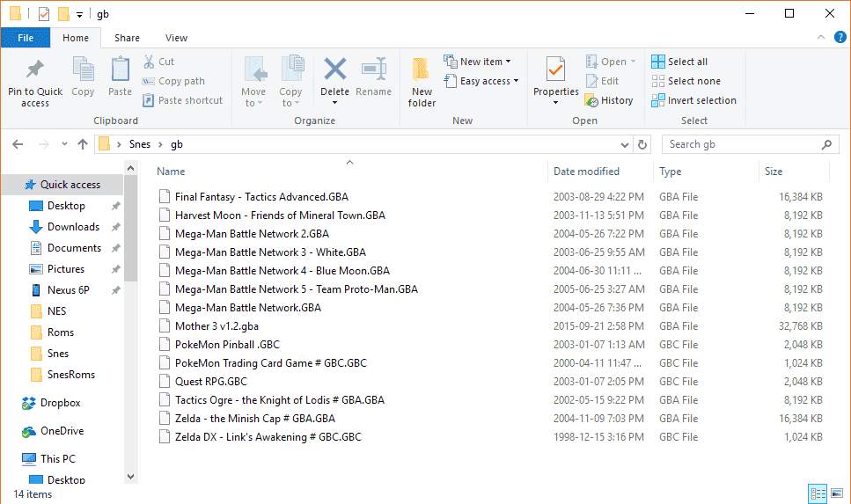
Task: Open the Properties checkmark icon
Action: pos(556,69)
